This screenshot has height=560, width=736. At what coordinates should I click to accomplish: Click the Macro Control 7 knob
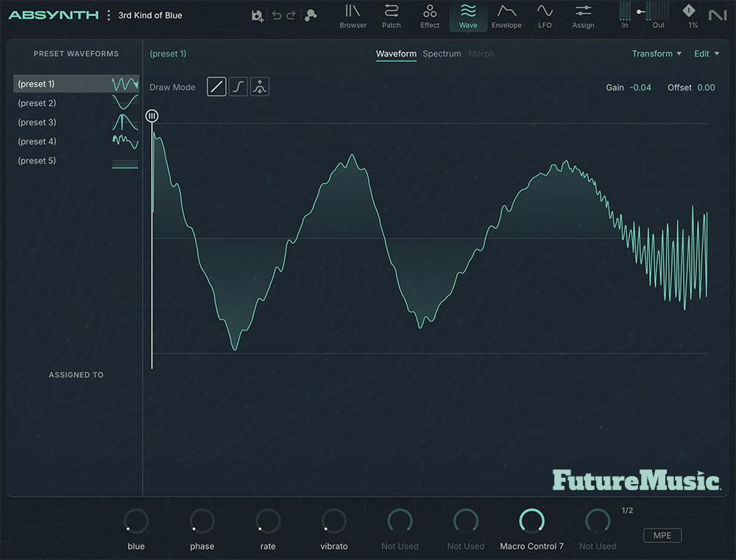[532, 521]
